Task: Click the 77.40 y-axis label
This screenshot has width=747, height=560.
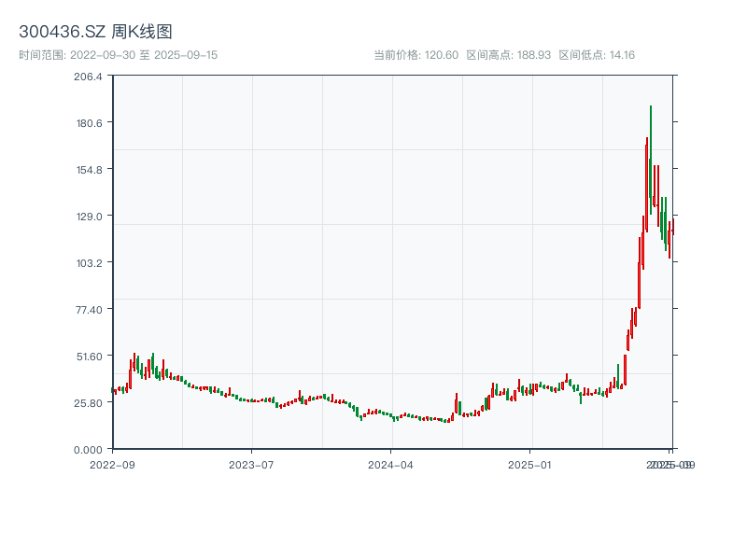Action: tap(90, 310)
